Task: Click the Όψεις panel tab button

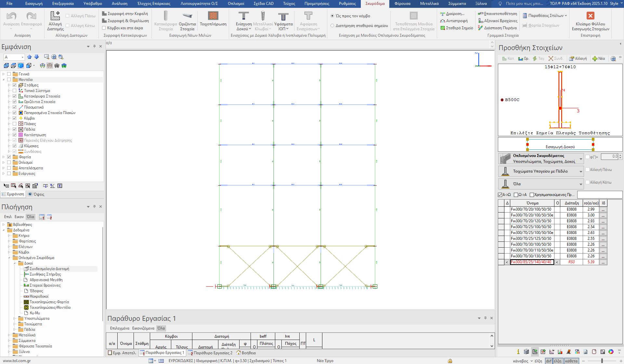Action: tap(36, 194)
